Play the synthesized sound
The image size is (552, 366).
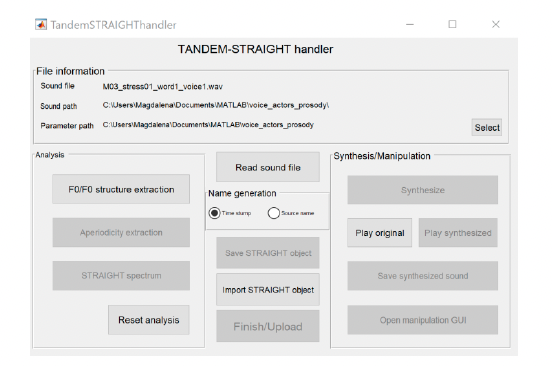point(458,233)
